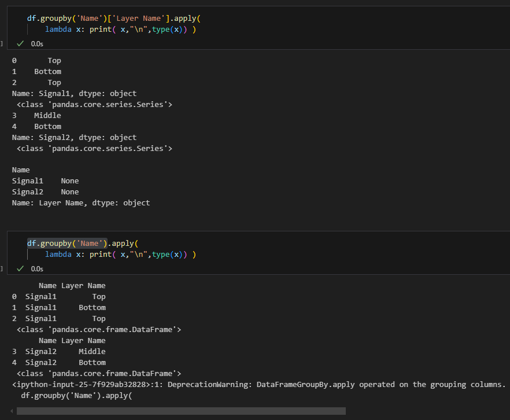This screenshot has width=510, height=420.
Task: Click the horizontal output scrollbar thumb
Action: (x=181, y=411)
